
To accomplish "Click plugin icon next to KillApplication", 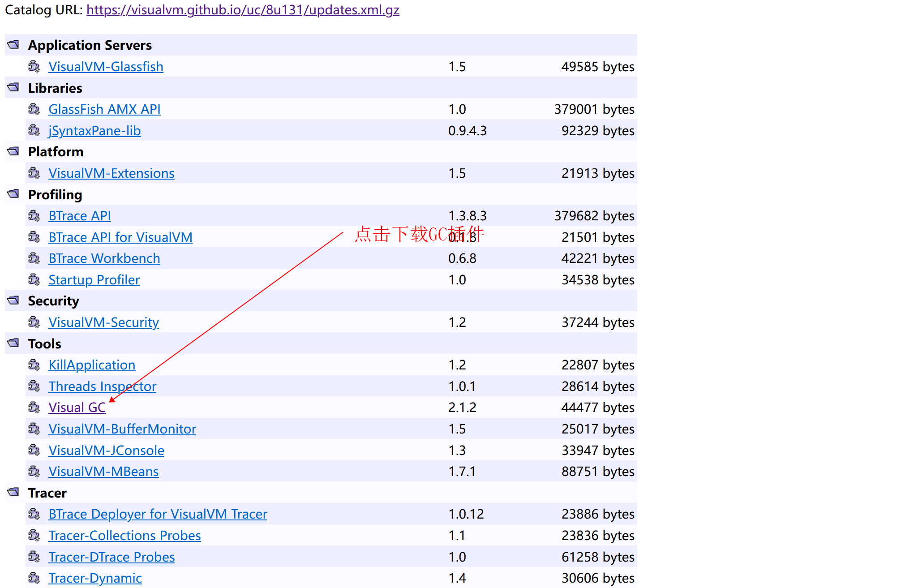I will click(x=34, y=365).
